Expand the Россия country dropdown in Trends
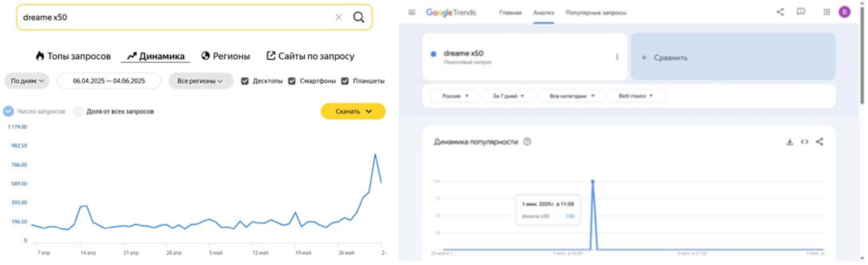Screen dimensions: 868x265 455,96
